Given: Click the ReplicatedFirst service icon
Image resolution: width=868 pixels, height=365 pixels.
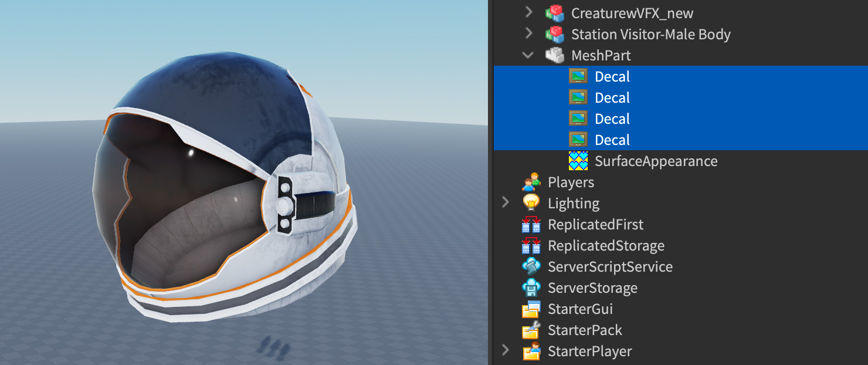Looking at the screenshot, I should [x=531, y=224].
